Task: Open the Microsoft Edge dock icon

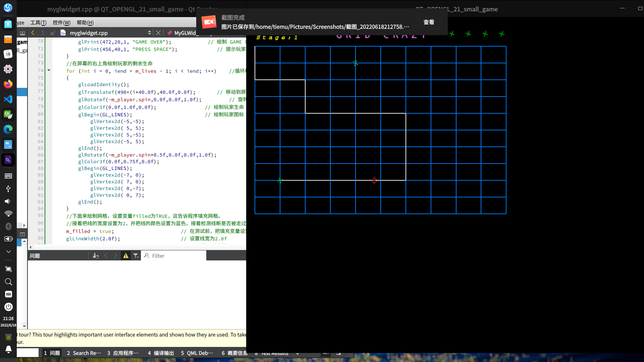Action: pos(8,129)
